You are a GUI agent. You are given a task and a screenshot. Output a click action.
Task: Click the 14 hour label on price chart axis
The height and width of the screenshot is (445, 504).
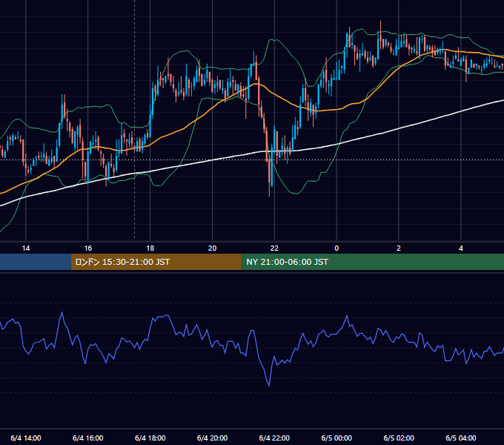click(26, 248)
